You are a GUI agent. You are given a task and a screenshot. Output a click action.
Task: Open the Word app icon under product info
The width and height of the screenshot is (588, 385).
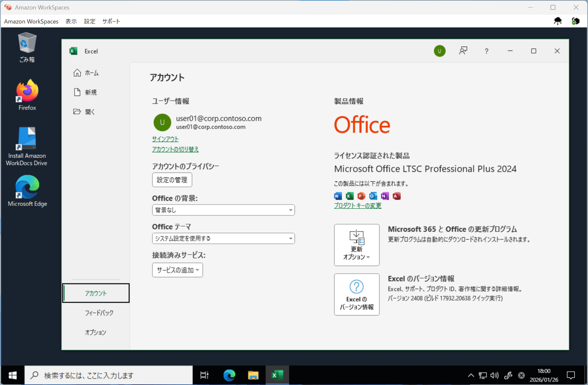[337, 196]
